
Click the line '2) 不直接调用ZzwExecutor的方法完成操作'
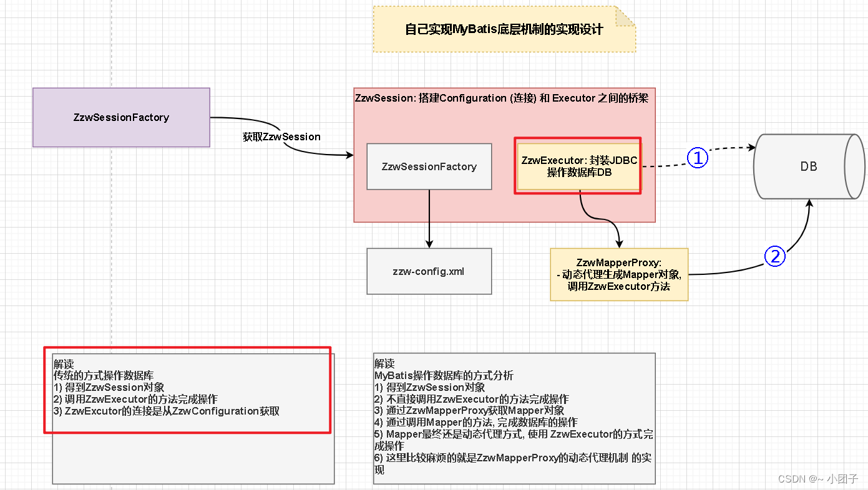[471, 399]
